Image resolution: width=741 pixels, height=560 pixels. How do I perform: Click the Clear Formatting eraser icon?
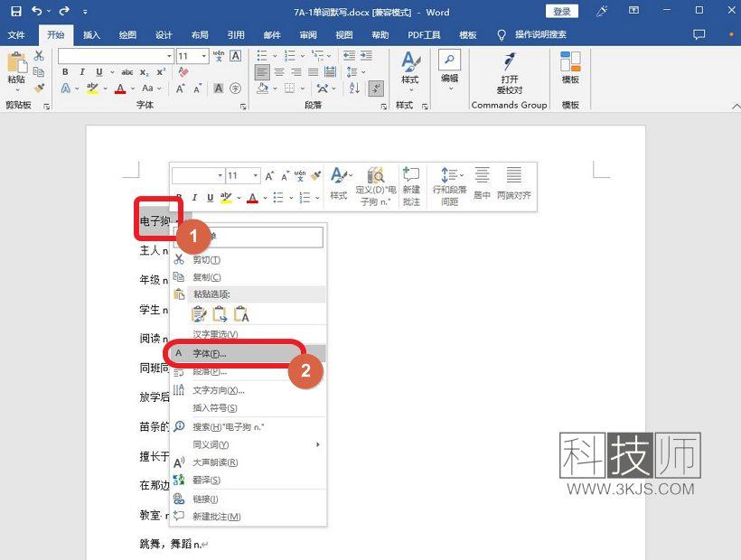tap(183, 71)
